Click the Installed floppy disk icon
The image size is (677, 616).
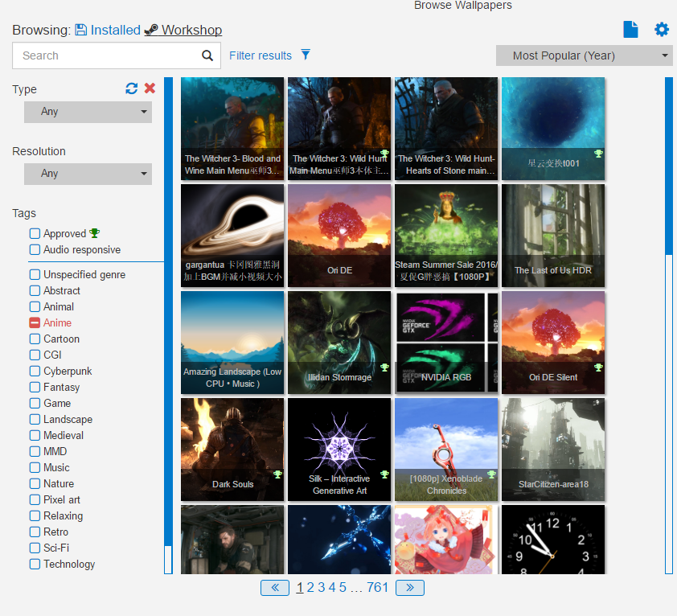pyautogui.click(x=80, y=30)
